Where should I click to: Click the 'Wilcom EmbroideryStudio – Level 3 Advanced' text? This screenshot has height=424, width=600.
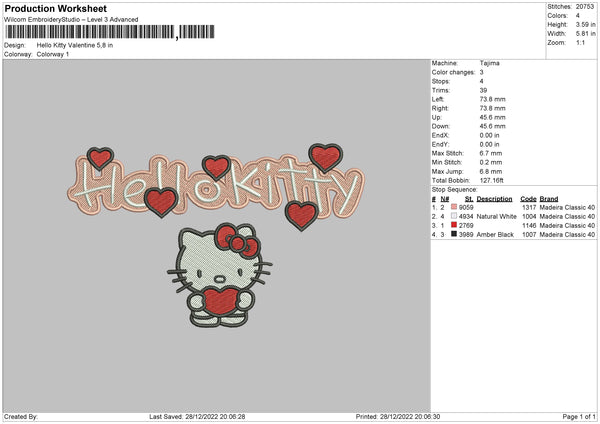coord(71,19)
